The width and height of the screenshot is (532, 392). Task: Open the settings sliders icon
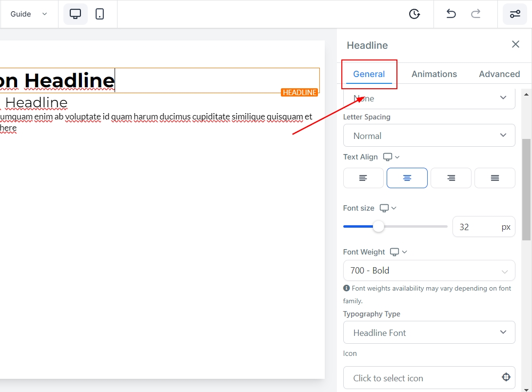click(x=515, y=14)
